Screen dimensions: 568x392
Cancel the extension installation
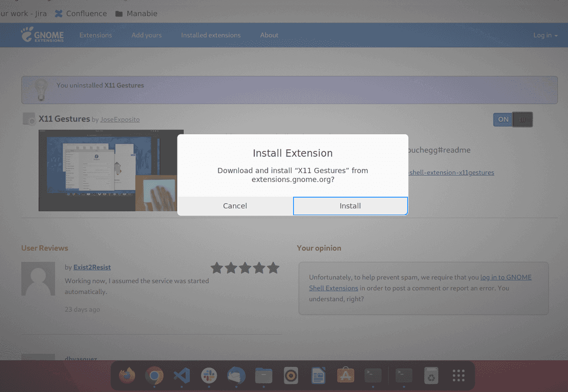[235, 206]
